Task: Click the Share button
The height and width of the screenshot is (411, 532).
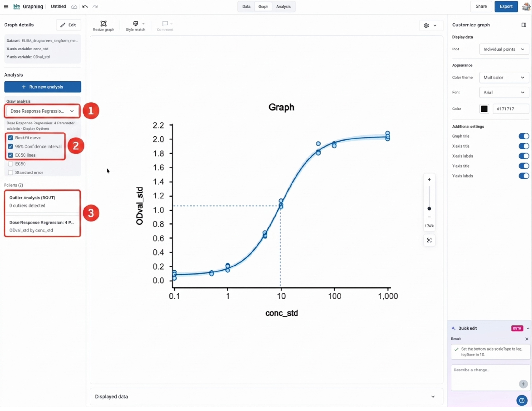Action: click(481, 7)
